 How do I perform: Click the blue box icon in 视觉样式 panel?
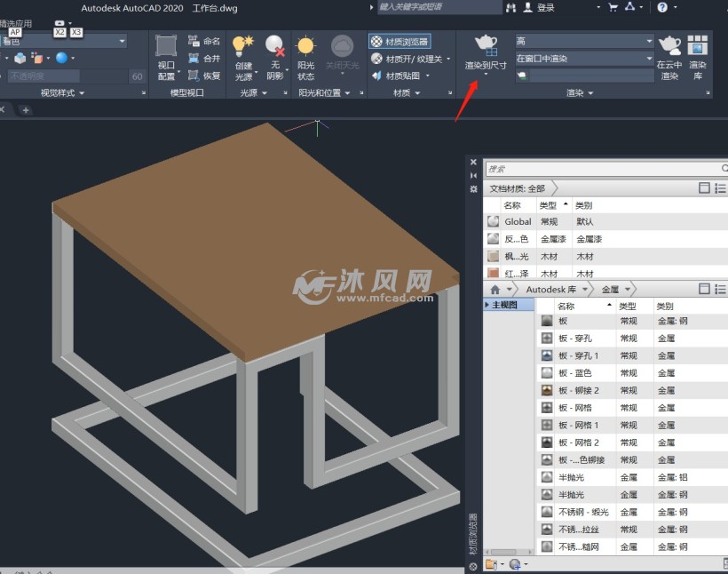tap(20, 58)
